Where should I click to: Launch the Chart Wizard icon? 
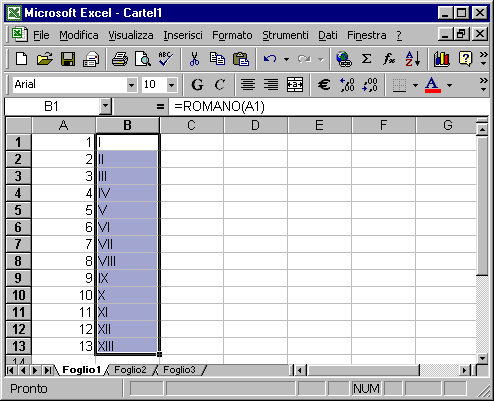pyautogui.click(x=442, y=59)
